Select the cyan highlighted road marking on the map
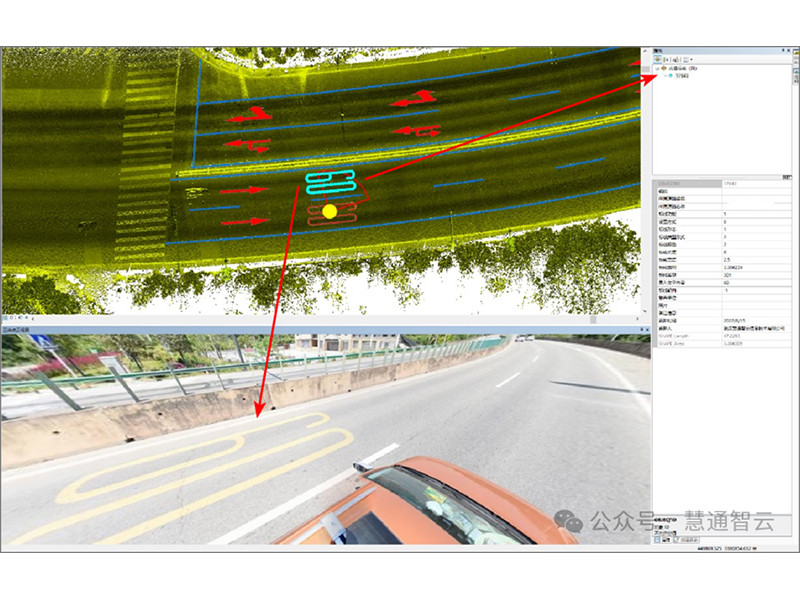Screen dimensions: 800x600 click(x=331, y=182)
